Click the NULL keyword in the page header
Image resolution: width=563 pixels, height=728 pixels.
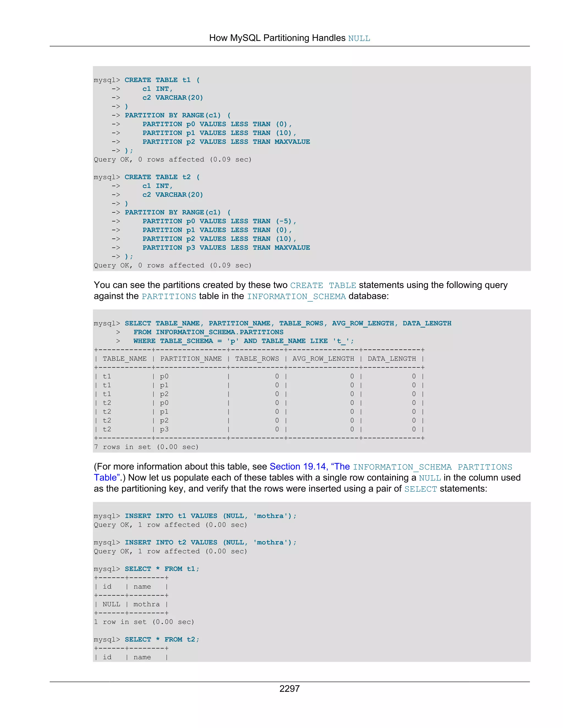[359, 39]
